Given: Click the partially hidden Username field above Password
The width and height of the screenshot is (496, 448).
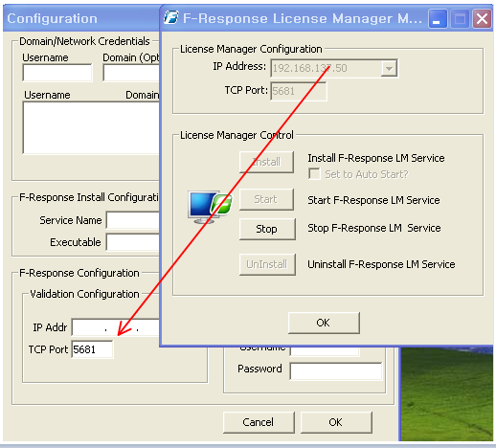Looking at the screenshot, I should point(325,351).
